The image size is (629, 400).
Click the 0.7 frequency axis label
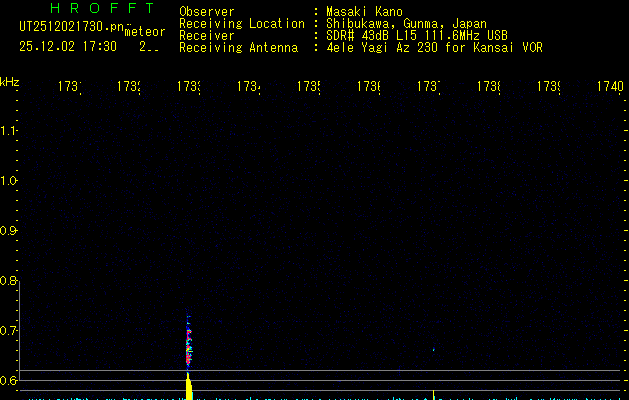(8, 331)
